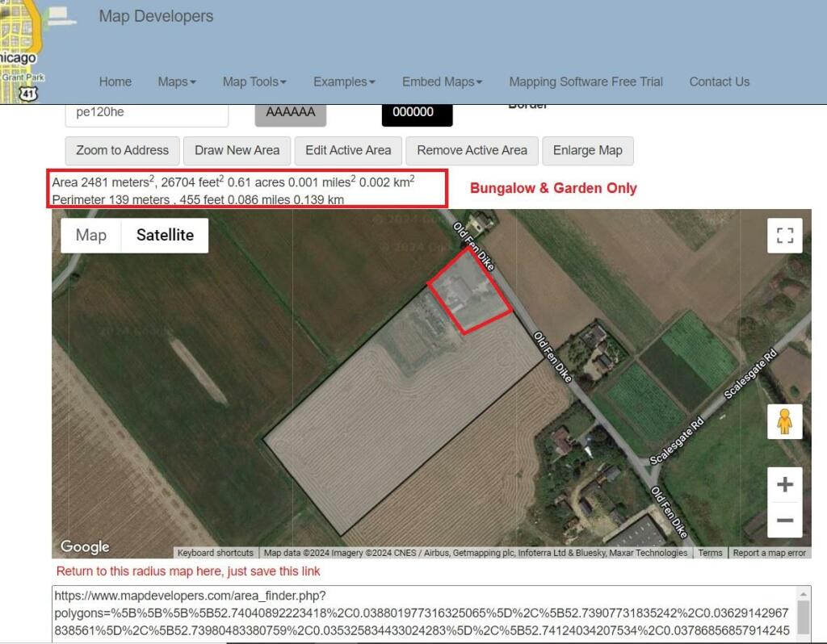This screenshot has height=644, width=827.
Task: Zoom out with the minus icon
Action: pos(785,521)
